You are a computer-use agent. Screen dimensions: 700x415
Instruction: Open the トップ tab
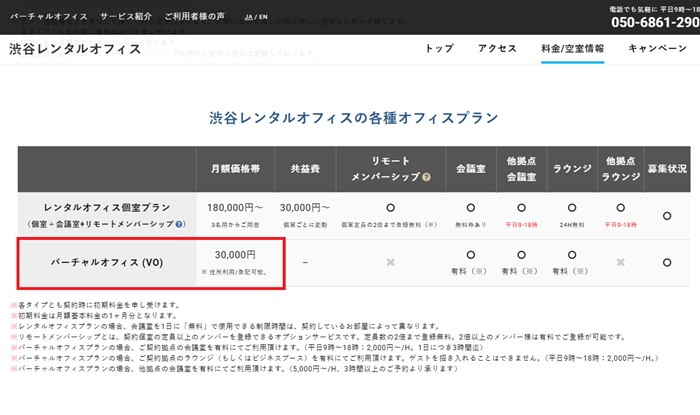439,48
